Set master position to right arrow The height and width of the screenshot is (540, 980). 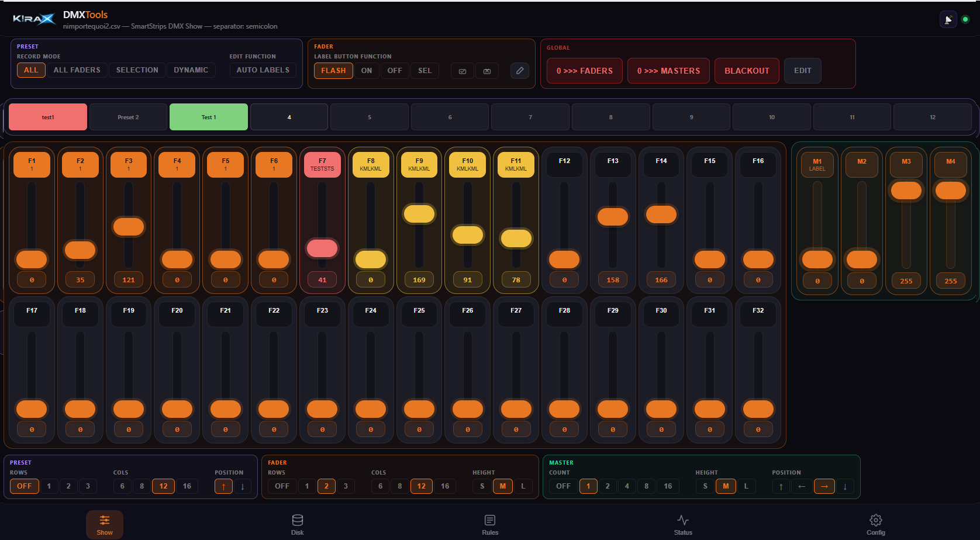[x=824, y=486]
